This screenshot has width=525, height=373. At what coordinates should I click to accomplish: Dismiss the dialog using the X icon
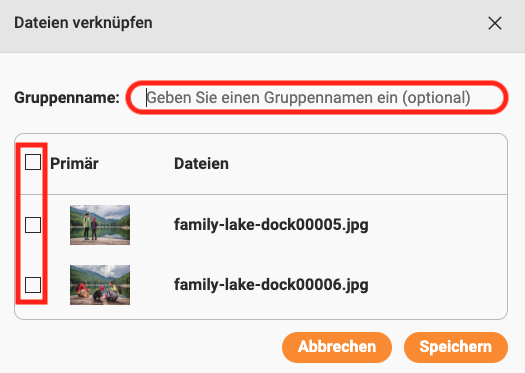[x=495, y=23]
